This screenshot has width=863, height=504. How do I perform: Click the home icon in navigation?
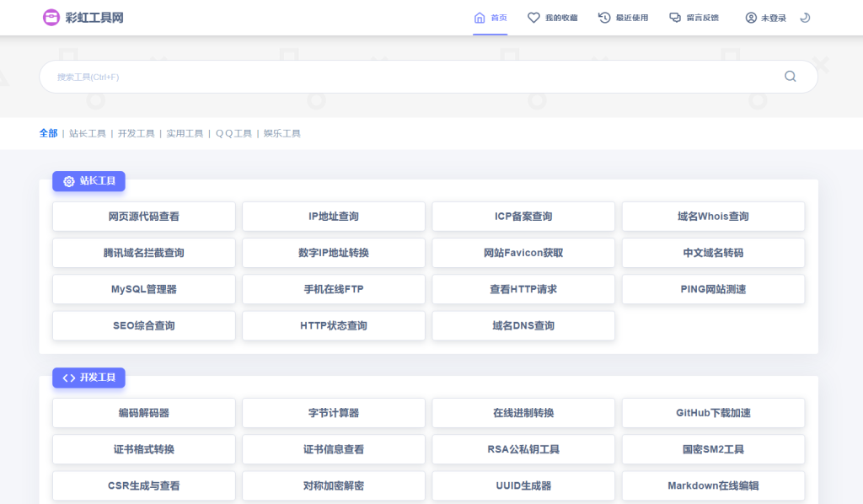(480, 18)
